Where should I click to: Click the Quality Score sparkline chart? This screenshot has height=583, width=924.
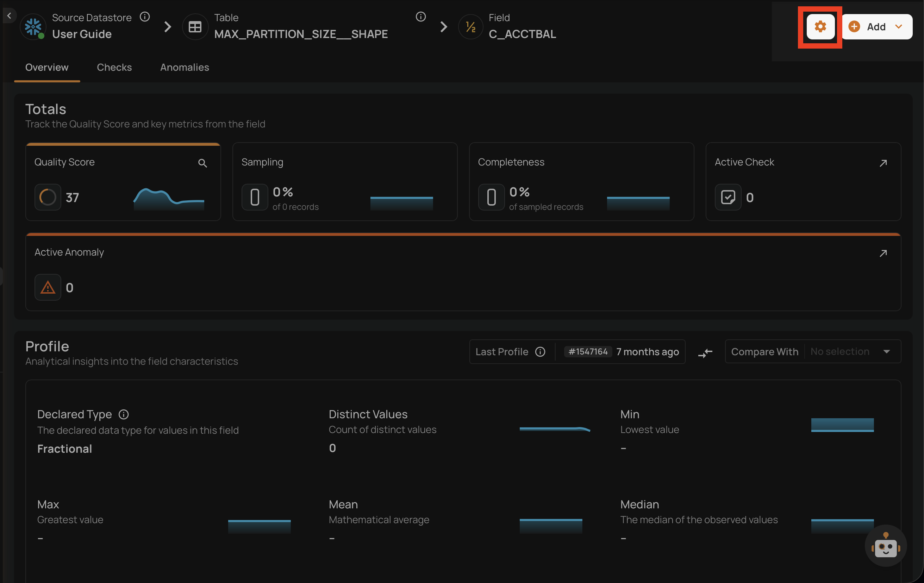(169, 198)
